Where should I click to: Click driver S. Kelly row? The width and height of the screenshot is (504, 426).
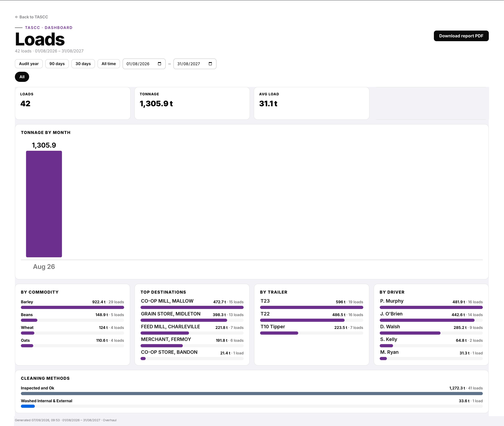click(431, 342)
